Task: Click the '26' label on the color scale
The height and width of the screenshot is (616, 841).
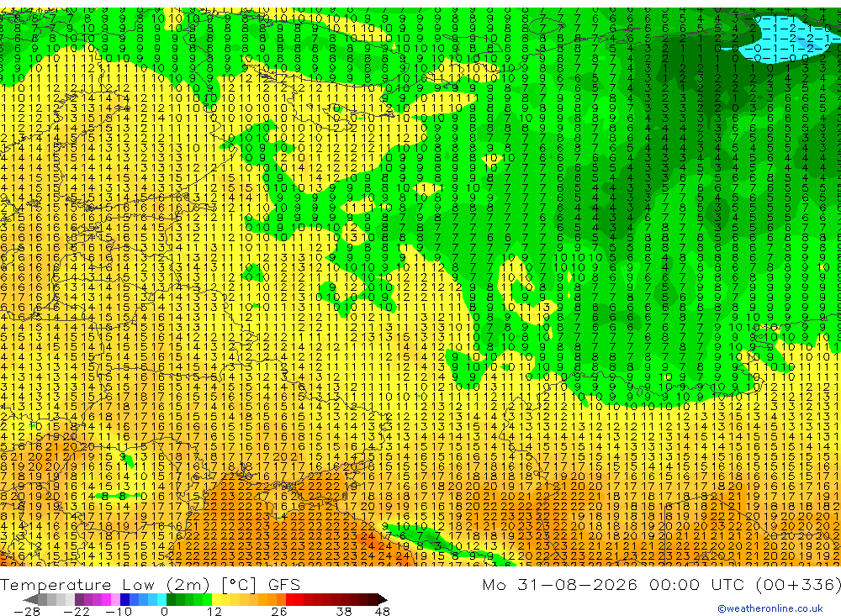Action: tap(278, 611)
